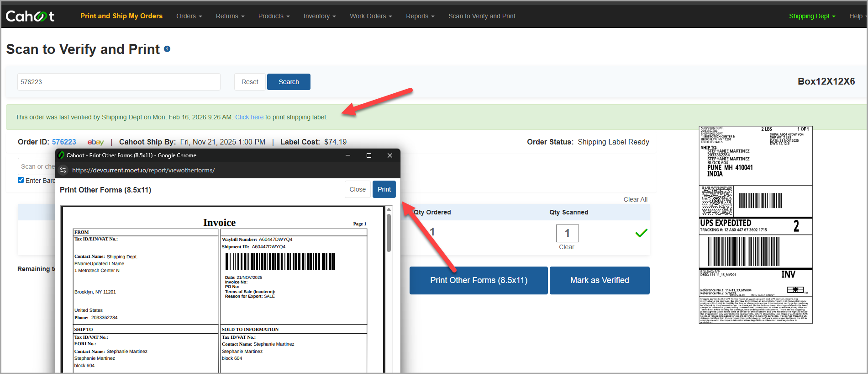Viewport: 868px width, 374px height.
Task: Click the blue Print button in popup
Action: click(384, 189)
